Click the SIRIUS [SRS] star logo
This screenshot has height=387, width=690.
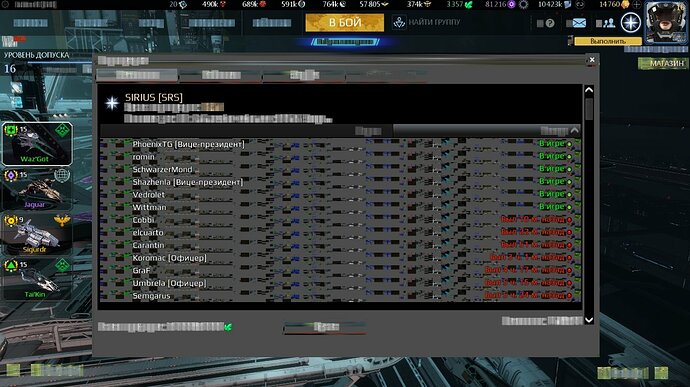click(112, 103)
